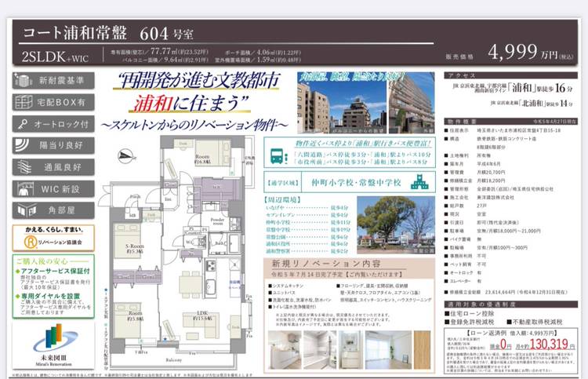
Task: Click the 専用ダイヤルを設置 heading
Action: pyautogui.click(x=49, y=296)
